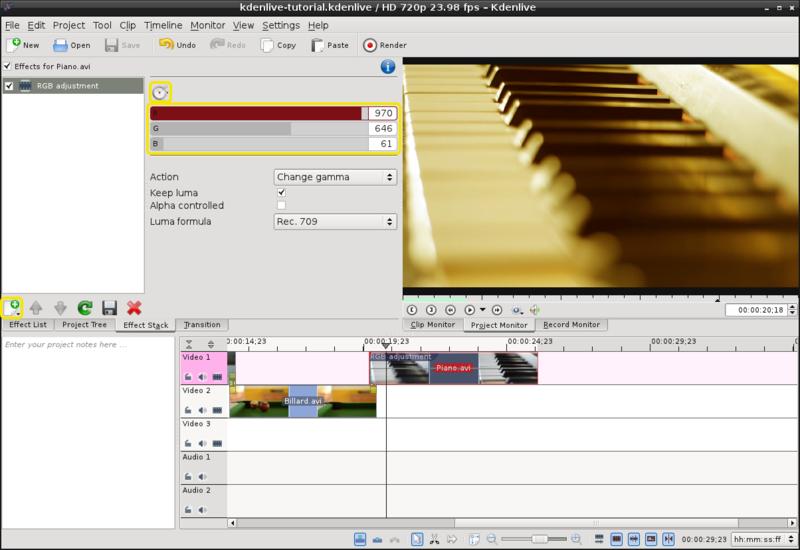Move effect down with the down arrow icon
Screen dimensions: 800x550
[60, 308]
